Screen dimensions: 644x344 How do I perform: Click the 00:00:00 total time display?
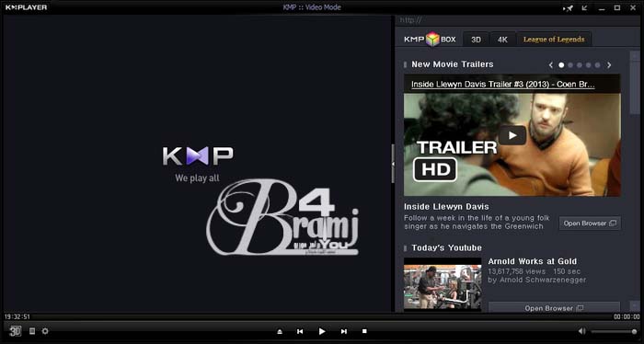point(627,317)
